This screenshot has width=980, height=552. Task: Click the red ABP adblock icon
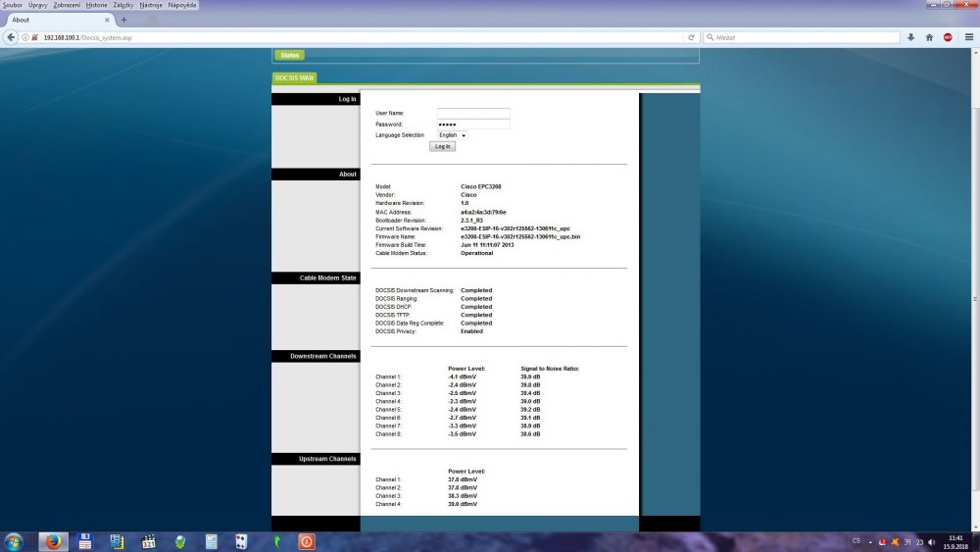948,37
